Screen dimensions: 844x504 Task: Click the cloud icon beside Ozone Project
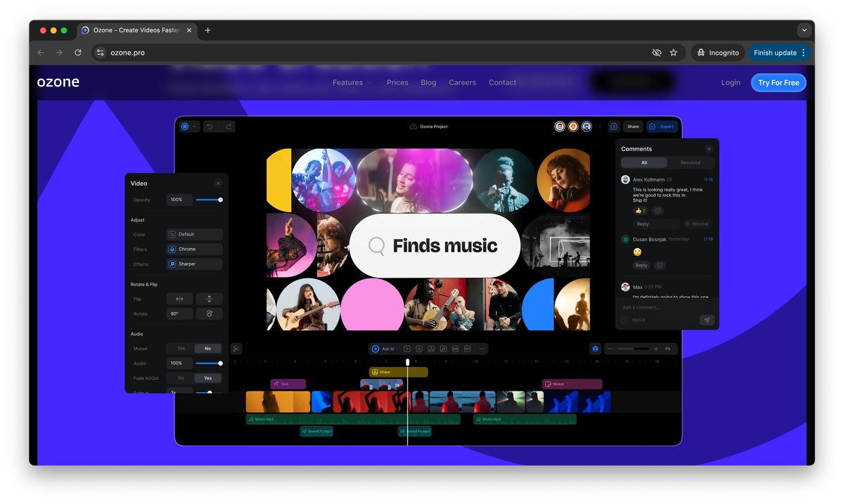click(414, 127)
